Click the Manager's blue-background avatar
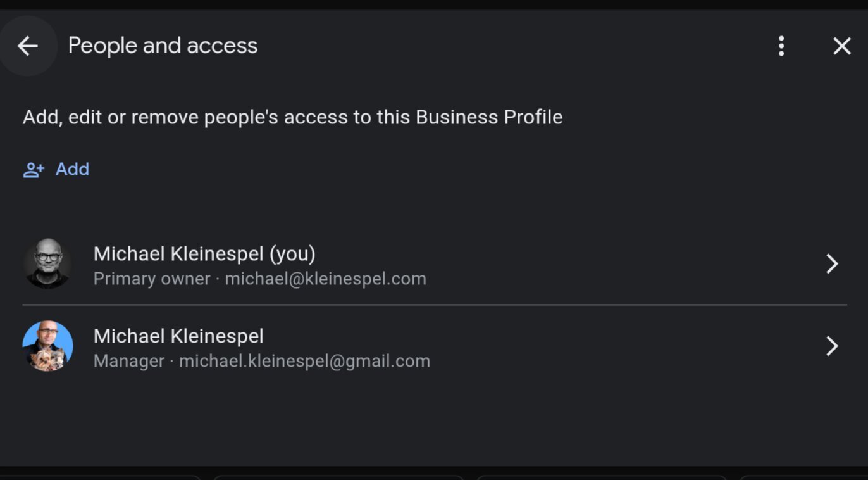Screen dimensions: 868x480 47,346
